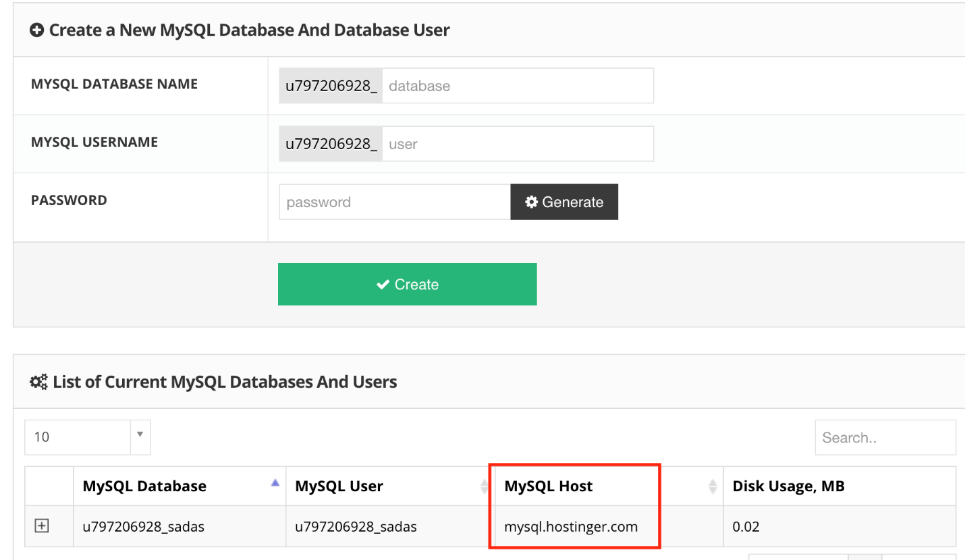Click the List of Current MySQL Databases heading
The image size is (965, 560).
(x=225, y=382)
